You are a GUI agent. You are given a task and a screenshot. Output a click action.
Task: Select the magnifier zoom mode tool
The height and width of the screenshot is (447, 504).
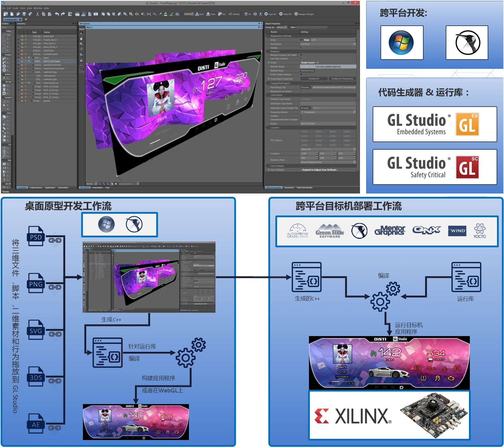pos(81,44)
